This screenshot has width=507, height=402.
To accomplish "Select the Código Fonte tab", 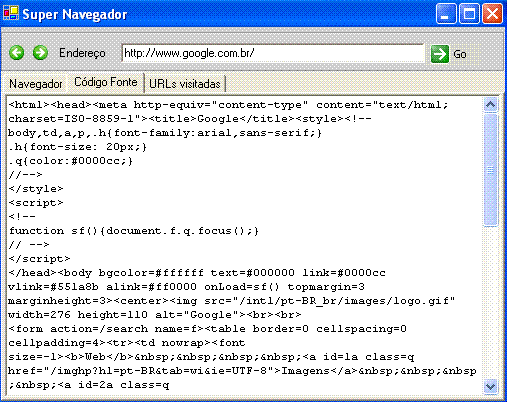I will [106, 82].
